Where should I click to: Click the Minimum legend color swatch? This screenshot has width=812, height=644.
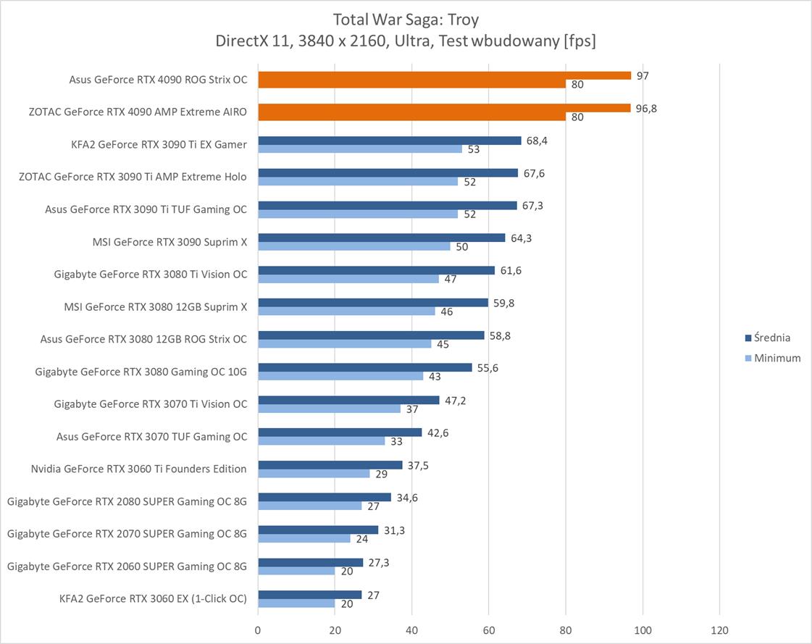click(748, 358)
